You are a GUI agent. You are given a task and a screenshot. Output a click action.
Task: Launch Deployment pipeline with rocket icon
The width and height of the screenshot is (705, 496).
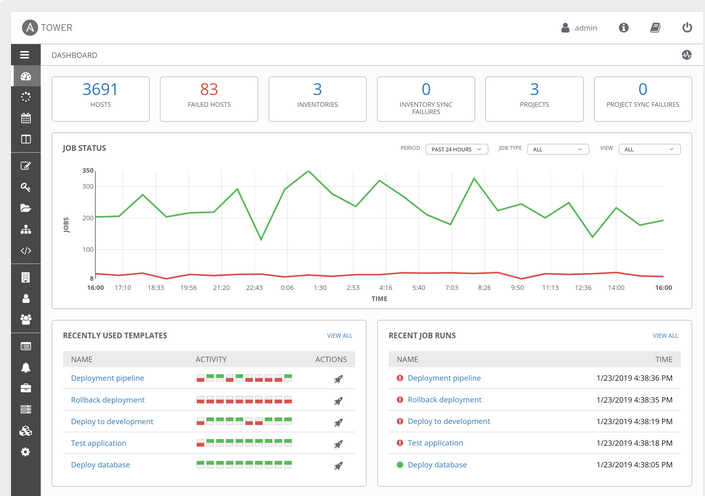(339, 379)
